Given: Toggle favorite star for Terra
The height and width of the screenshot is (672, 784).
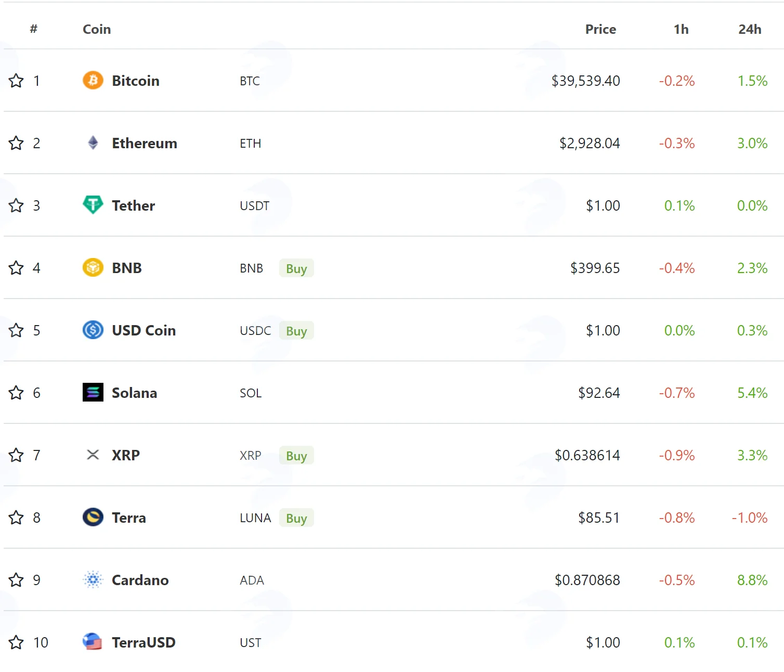Looking at the screenshot, I should (x=16, y=518).
